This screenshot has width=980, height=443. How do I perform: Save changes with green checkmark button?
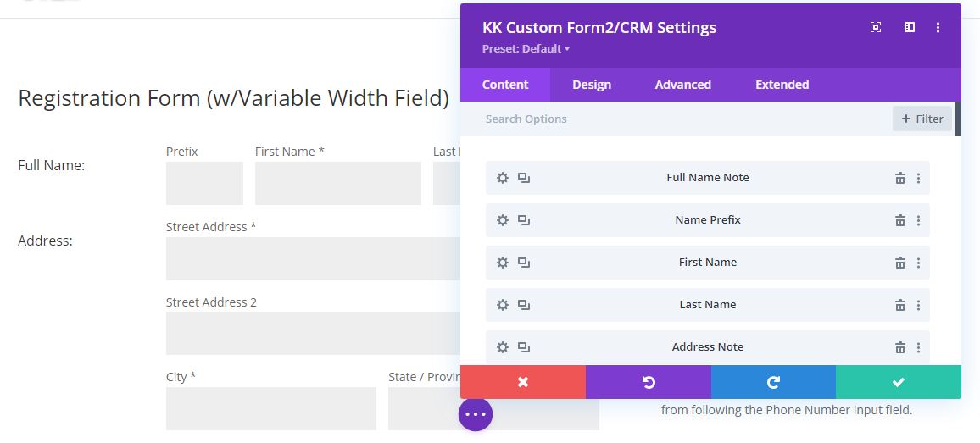(899, 382)
